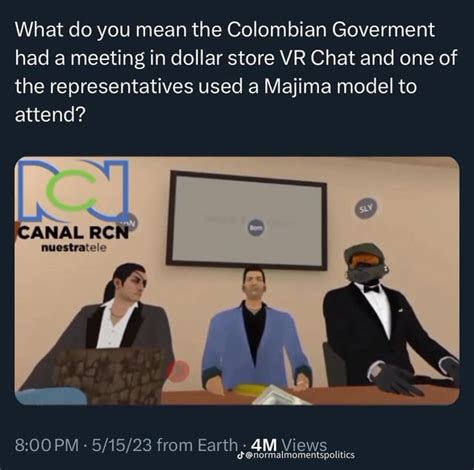Open the embedded video thumbnail
Viewport: 474px width, 470px height.
tap(237, 281)
